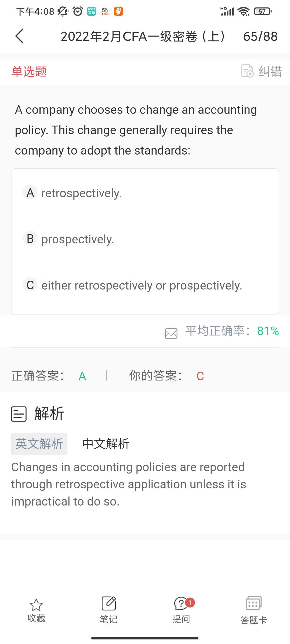This screenshot has height=644, width=290.
Task: Tap the 解析 document icon
Action: (19, 414)
